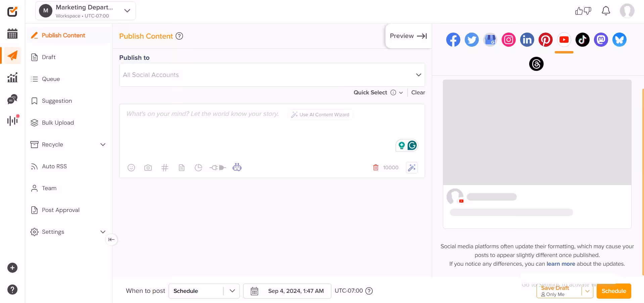Collapse the Preview panel button

(408, 36)
